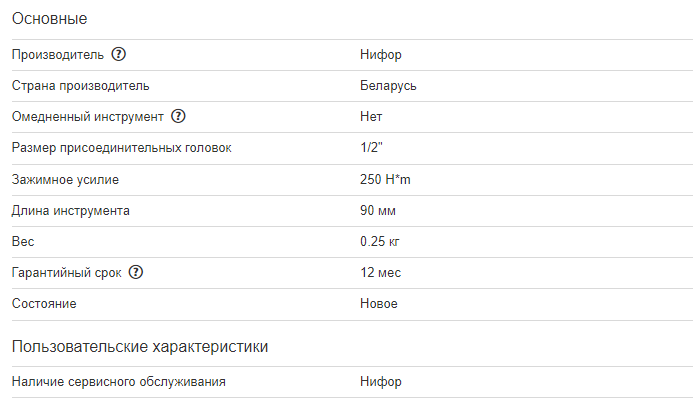The width and height of the screenshot is (693, 400).
Task: Click the Новое condition value
Action: [x=379, y=304]
